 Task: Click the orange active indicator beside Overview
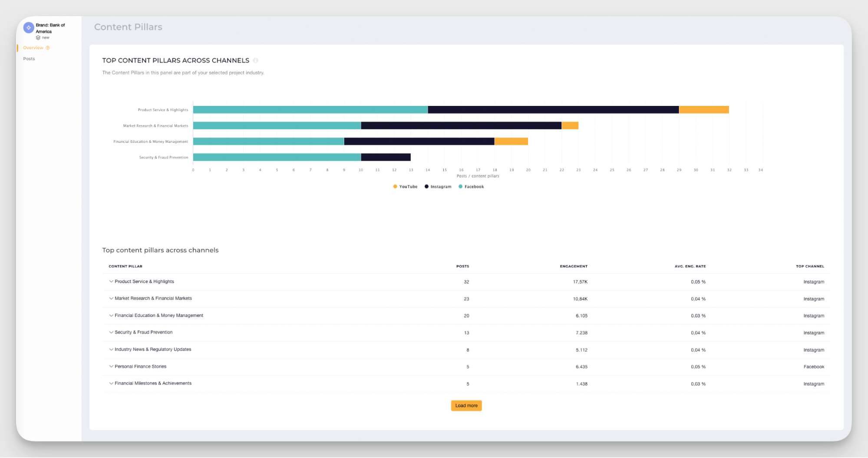pos(18,48)
